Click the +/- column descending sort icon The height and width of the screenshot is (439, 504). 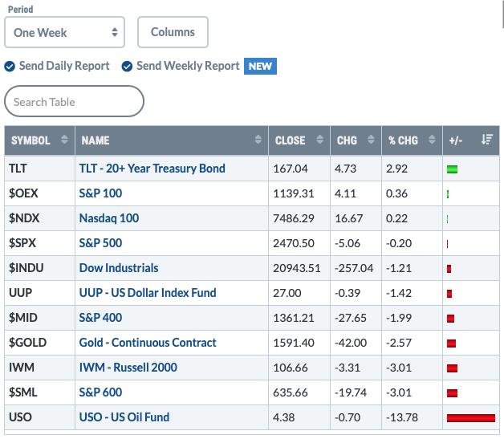487,140
